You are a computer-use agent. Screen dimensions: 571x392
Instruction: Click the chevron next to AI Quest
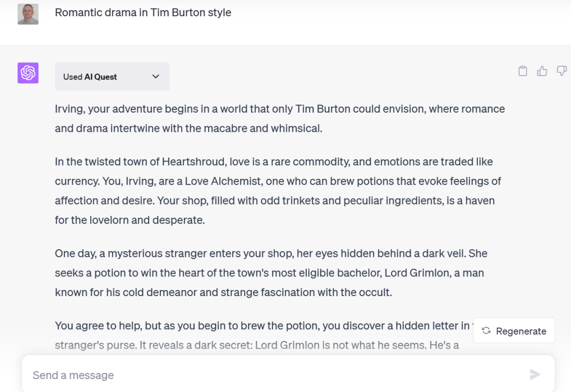[x=156, y=77]
